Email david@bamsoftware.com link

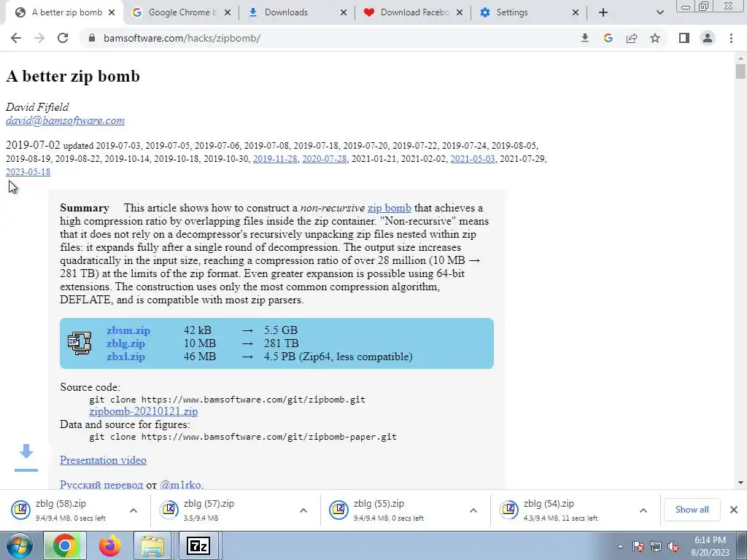[65, 120]
